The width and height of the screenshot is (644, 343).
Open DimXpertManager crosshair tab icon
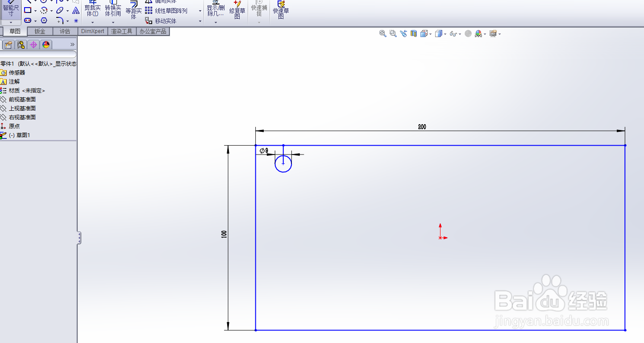(33, 45)
